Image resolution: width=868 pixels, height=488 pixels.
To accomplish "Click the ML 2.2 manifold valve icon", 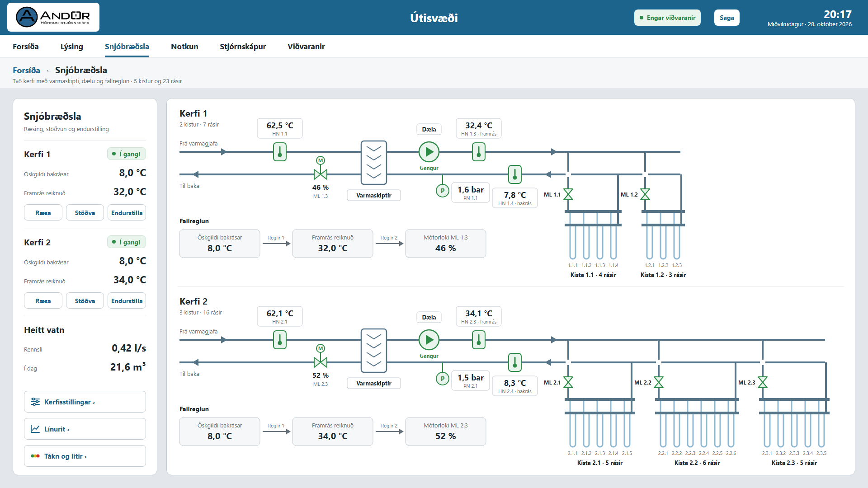I will pos(659,382).
